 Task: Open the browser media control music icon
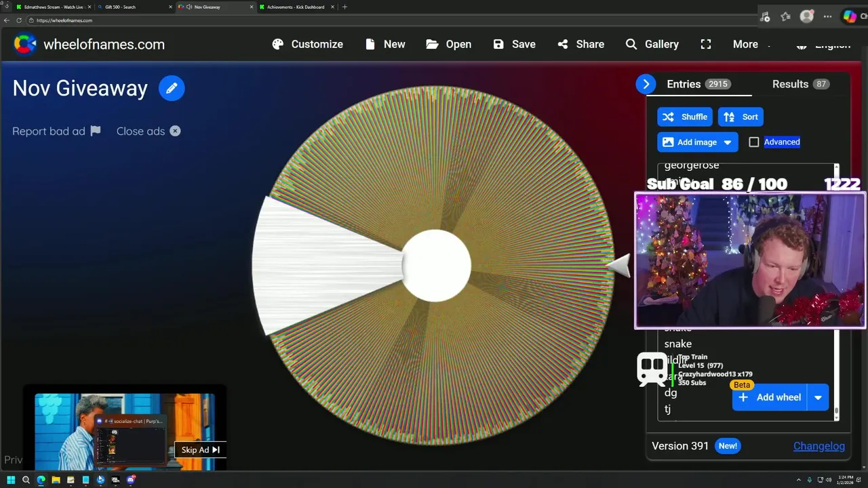pyautogui.click(x=765, y=16)
